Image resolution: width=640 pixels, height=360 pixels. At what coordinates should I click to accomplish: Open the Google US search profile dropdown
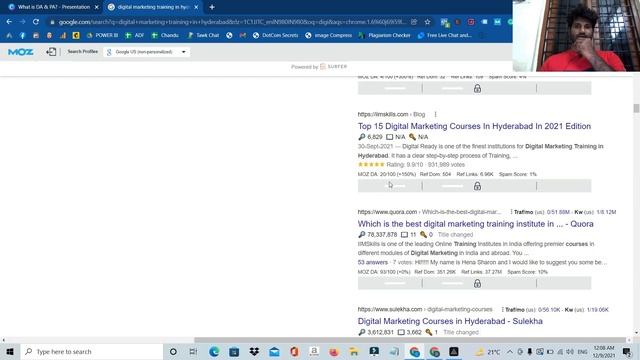click(x=147, y=52)
